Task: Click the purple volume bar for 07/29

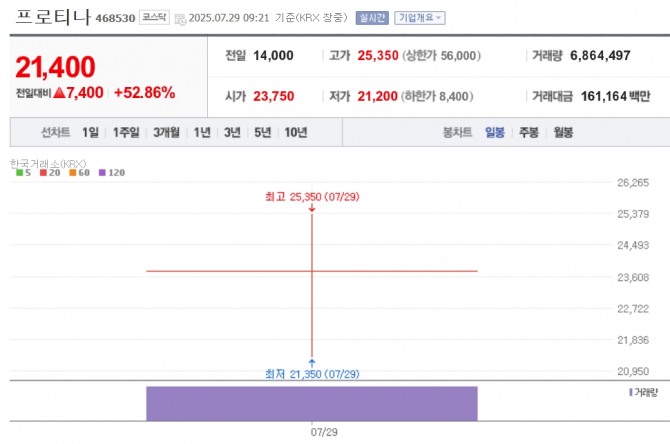Action: pyautogui.click(x=312, y=403)
